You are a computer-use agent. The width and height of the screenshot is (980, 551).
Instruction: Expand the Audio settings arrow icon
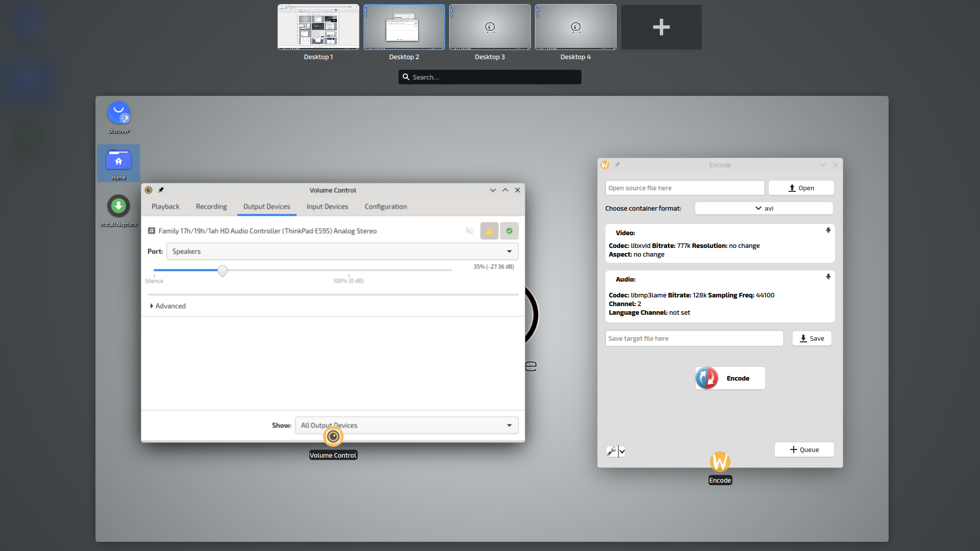click(828, 277)
